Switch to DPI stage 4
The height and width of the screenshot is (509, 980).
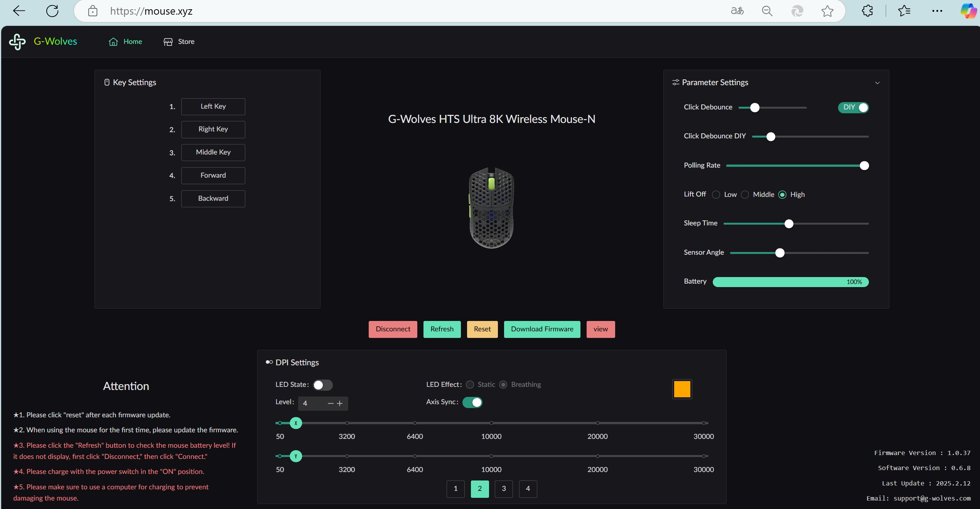pyautogui.click(x=528, y=489)
